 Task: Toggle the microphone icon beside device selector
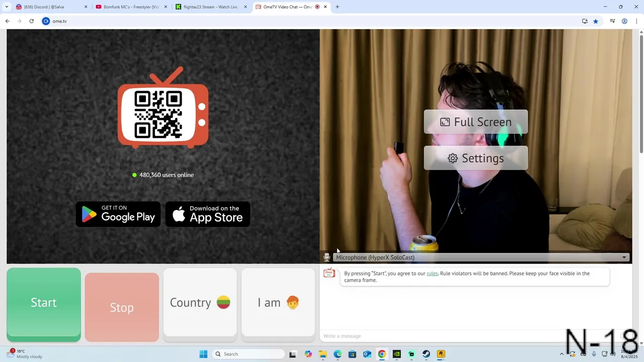[x=327, y=257]
